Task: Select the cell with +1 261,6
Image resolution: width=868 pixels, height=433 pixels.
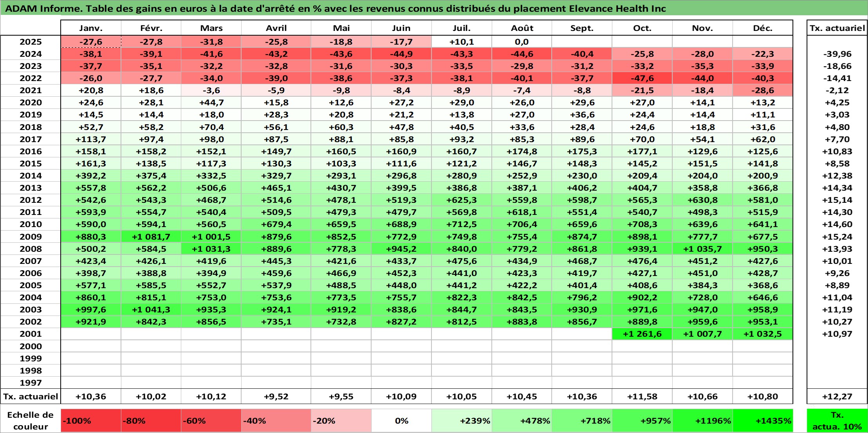Action: tap(642, 334)
